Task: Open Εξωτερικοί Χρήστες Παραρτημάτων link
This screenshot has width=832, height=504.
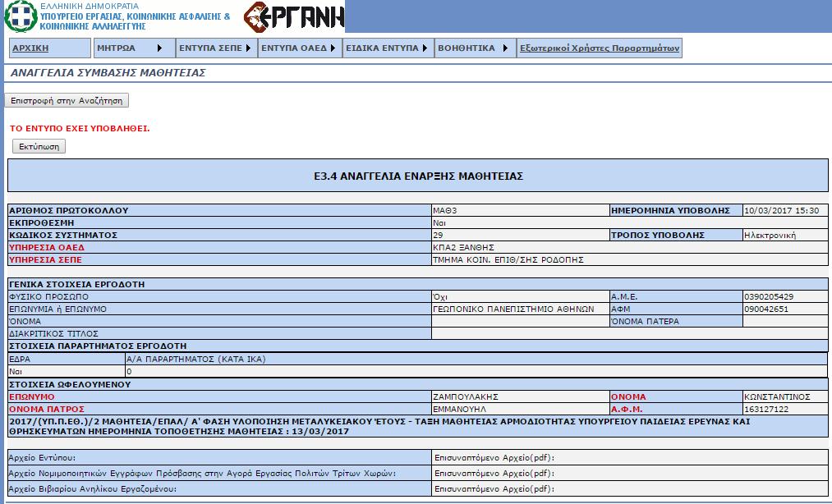Action: (600, 48)
